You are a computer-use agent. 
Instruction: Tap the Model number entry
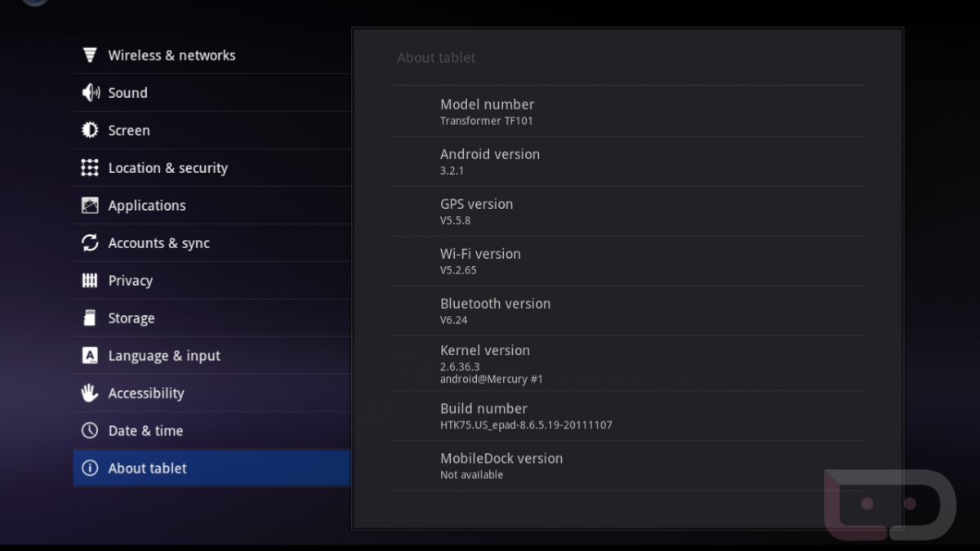pyautogui.click(x=626, y=112)
